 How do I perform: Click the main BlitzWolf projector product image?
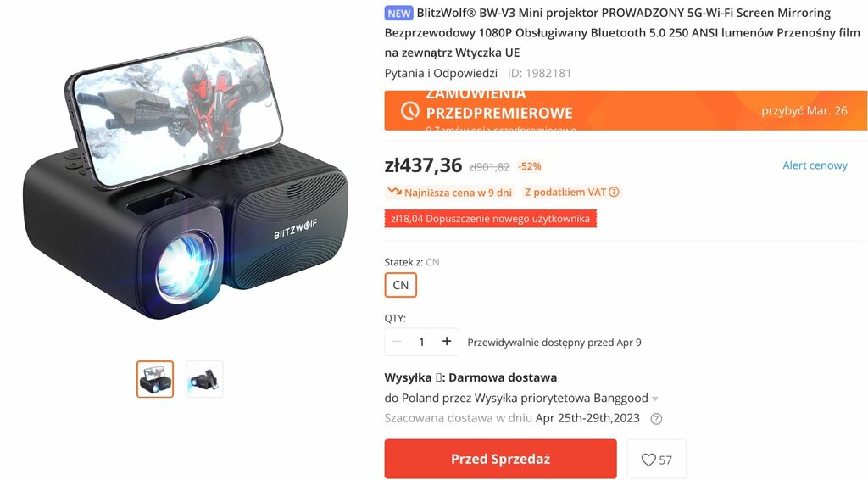(186, 179)
